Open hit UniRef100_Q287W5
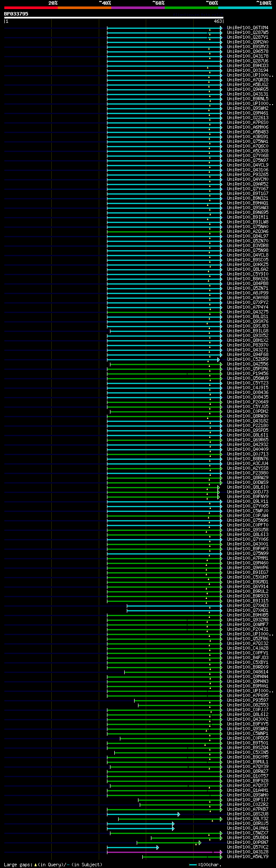 [248, 32]
